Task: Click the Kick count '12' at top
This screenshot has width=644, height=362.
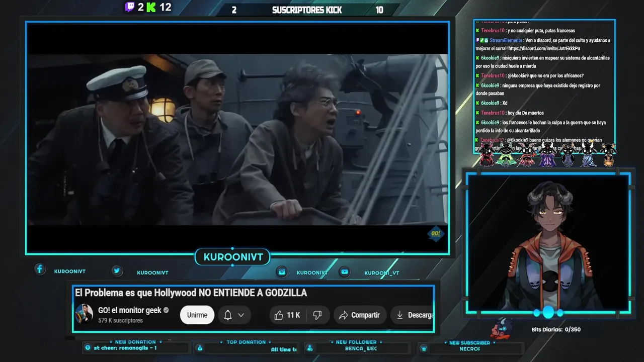Action: pyautogui.click(x=165, y=7)
